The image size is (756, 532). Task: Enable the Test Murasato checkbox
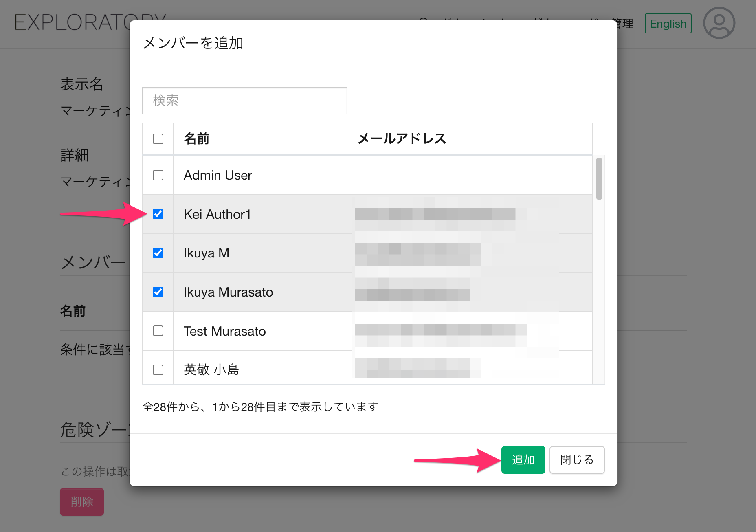coord(158,331)
